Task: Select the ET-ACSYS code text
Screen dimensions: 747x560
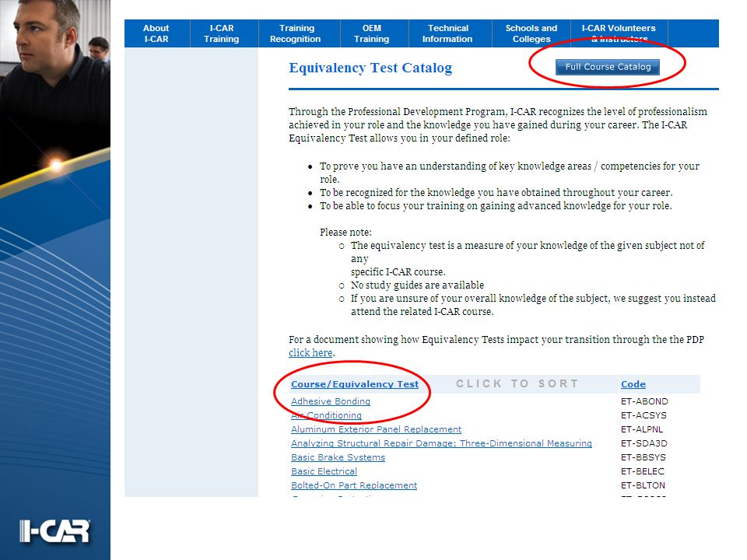Action: 644,415
